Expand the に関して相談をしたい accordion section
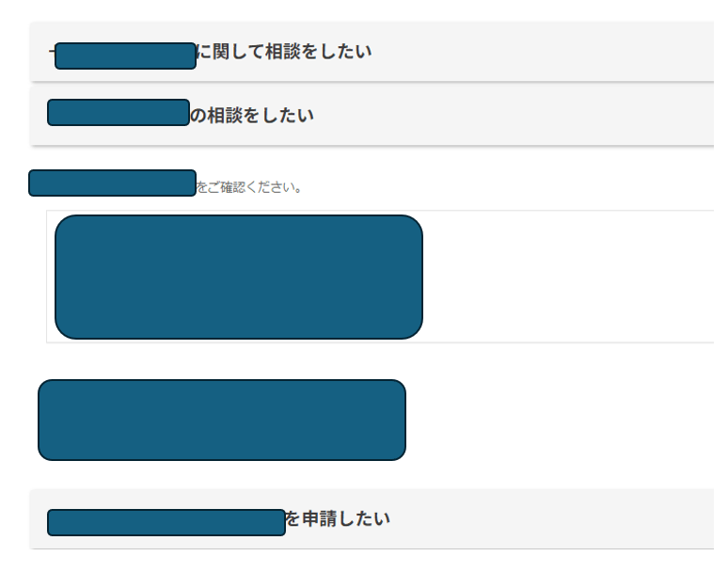The height and width of the screenshot is (572, 728). [x=372, y=51]
